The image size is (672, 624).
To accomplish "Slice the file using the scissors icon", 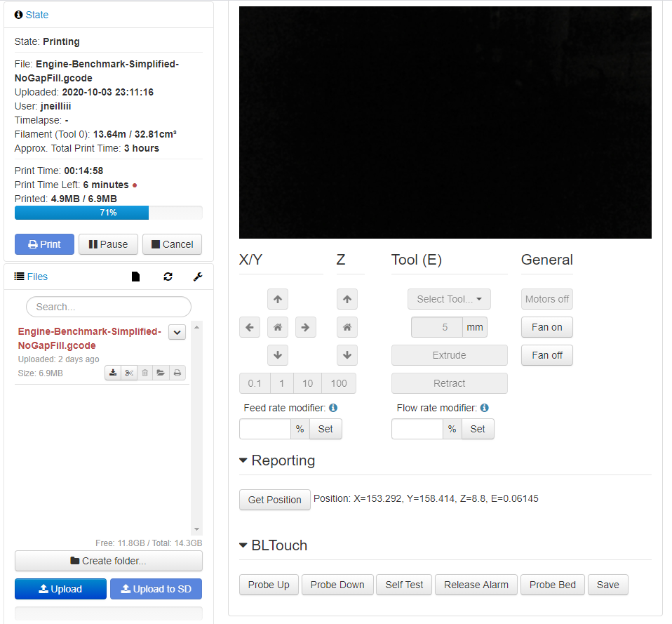I will click(x=129, y=373).
